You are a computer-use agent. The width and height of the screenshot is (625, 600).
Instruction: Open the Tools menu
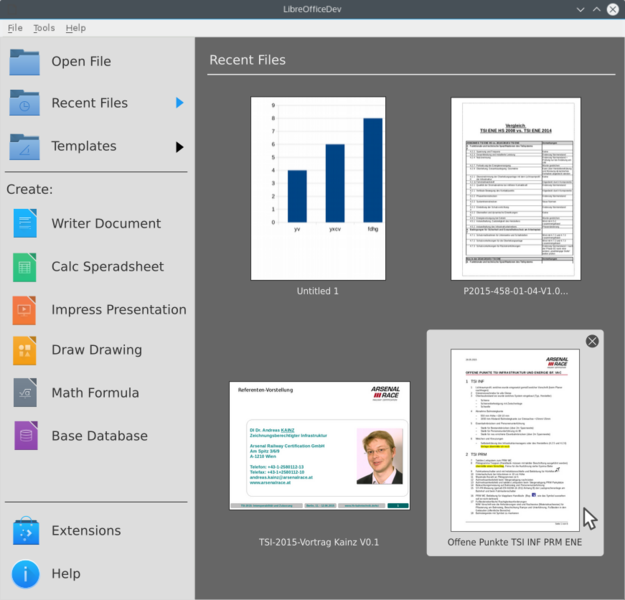(x=44, y=28)
